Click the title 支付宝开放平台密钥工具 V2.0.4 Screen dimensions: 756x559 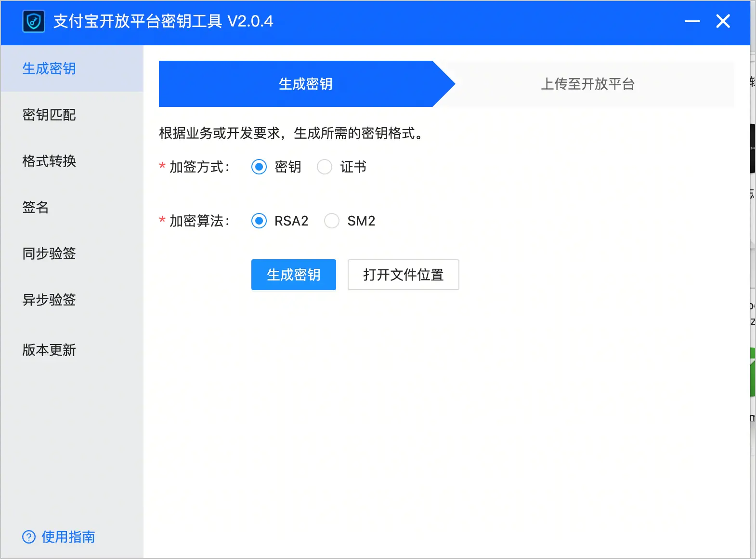163,21
